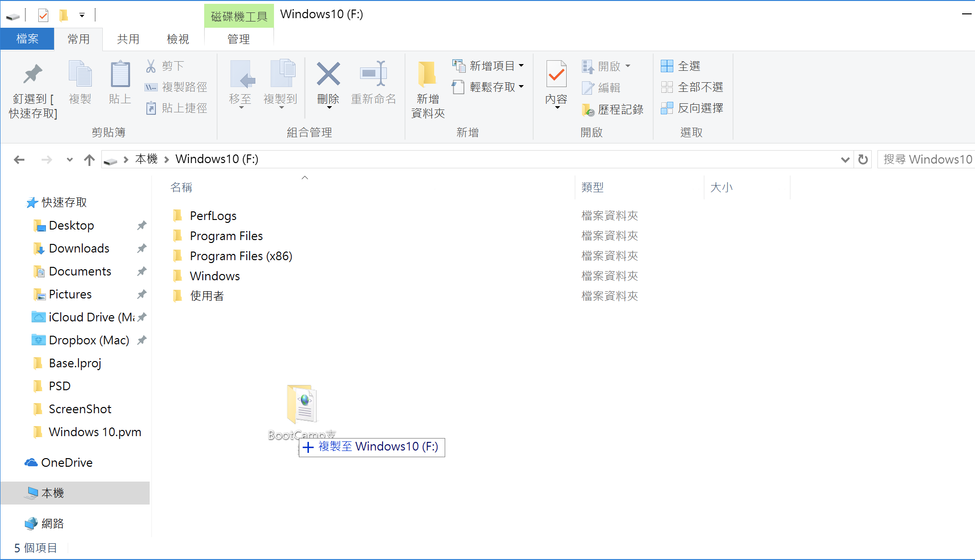Expand the New Item (新增項目) dropdown
The height and width of the screenshot is (560, 975).
(x=522, y=66)
